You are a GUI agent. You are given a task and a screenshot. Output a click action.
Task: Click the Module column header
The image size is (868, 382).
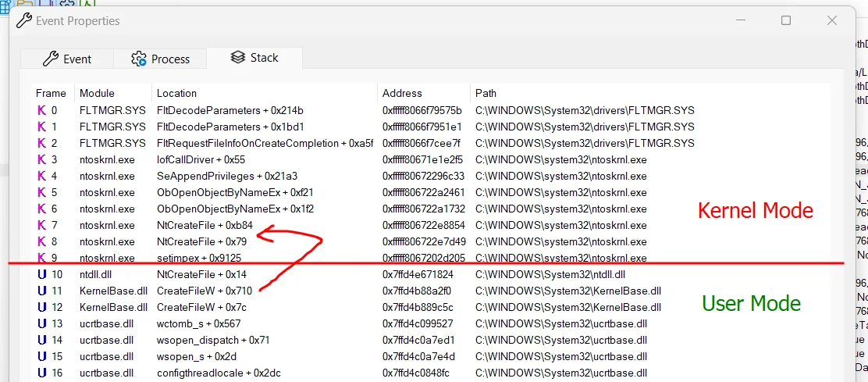[97, 93]
